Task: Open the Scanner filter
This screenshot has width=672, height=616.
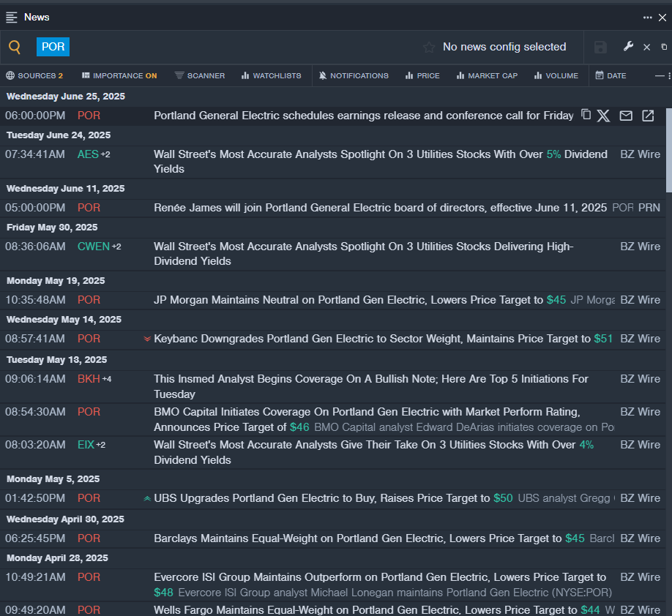Action: 200,76
